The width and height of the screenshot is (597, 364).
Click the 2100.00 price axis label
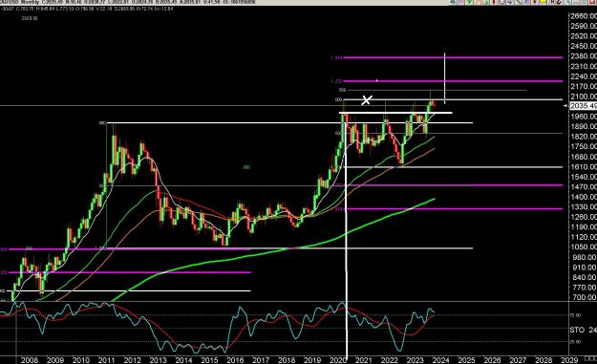pos(584,96)
